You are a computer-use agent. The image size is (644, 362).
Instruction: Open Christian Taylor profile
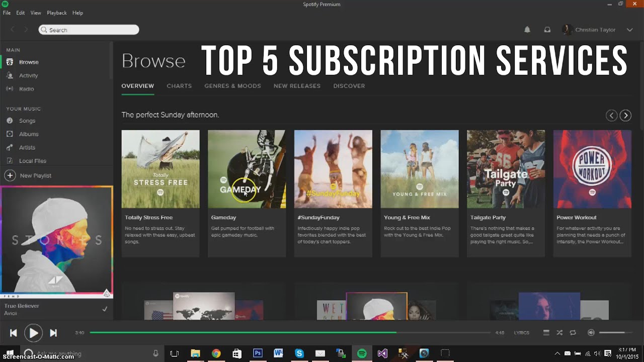590,30
